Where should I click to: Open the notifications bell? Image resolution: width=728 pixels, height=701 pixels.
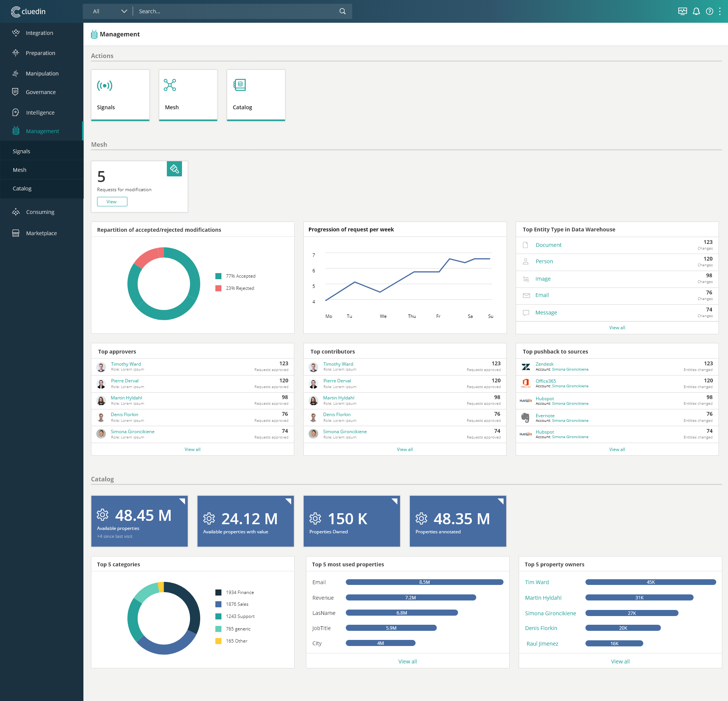click(x=696, y=11)
